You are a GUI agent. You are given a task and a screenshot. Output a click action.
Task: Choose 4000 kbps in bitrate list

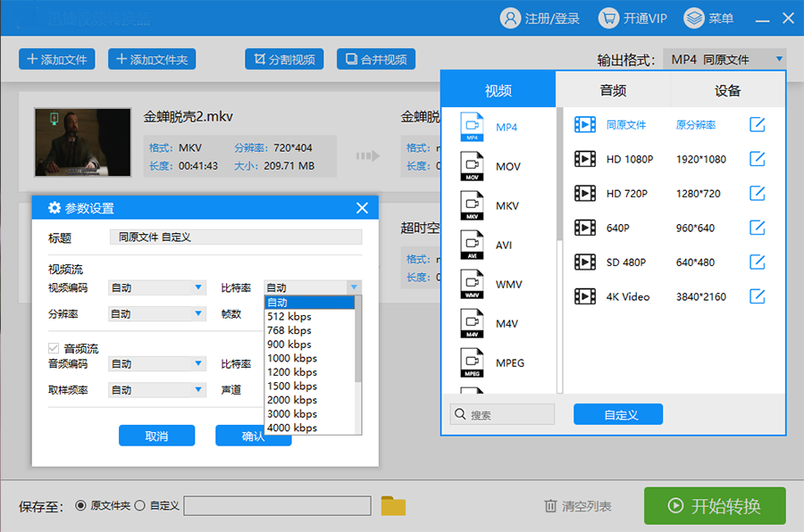pos(310,428)
